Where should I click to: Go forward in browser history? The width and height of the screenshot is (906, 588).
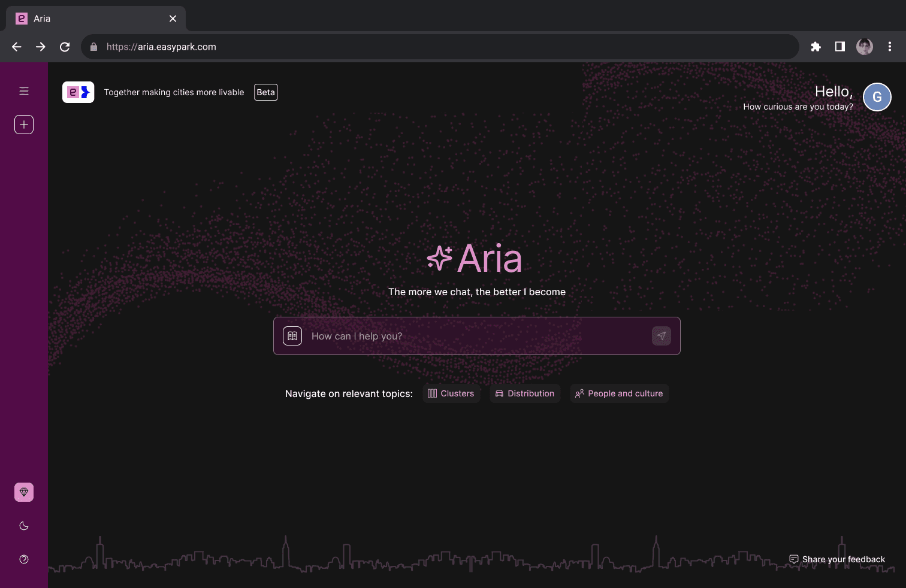(41, 47)
